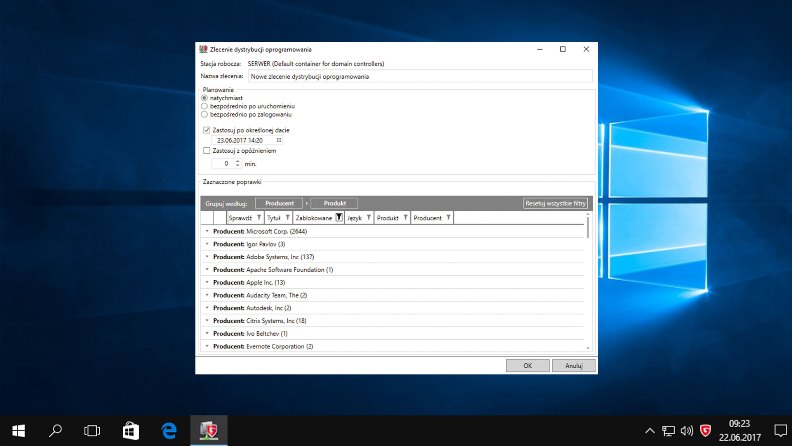Open filter icon on Produkt column header

[x=406, y=218]
